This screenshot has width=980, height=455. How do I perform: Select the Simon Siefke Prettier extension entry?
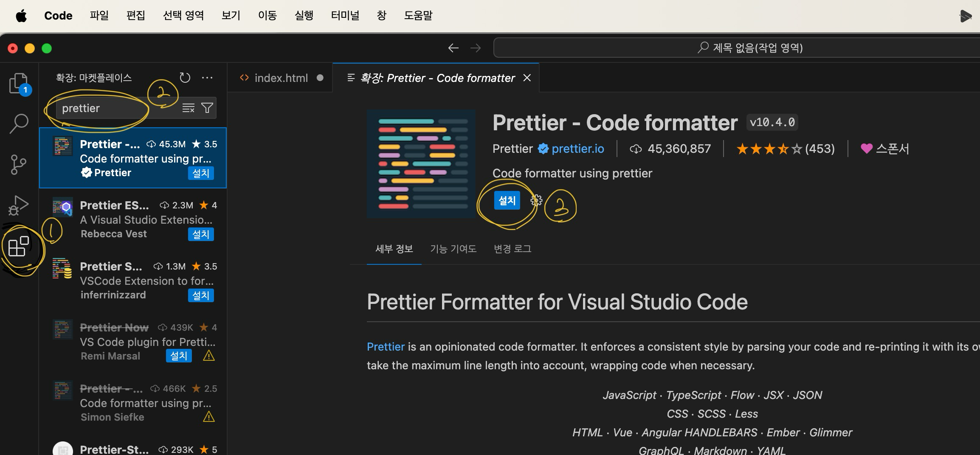coord(133,402)
